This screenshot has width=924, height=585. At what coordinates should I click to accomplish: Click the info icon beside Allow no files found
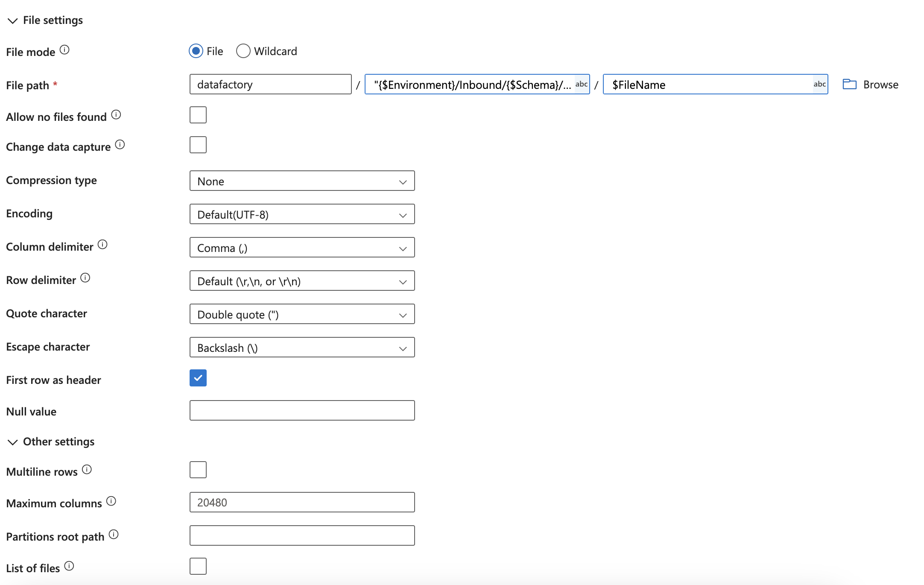117,114
